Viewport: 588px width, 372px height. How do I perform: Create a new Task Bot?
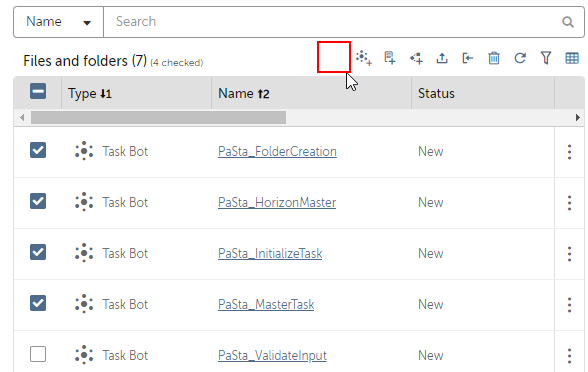pyautogui.click(x=364, y=58)
